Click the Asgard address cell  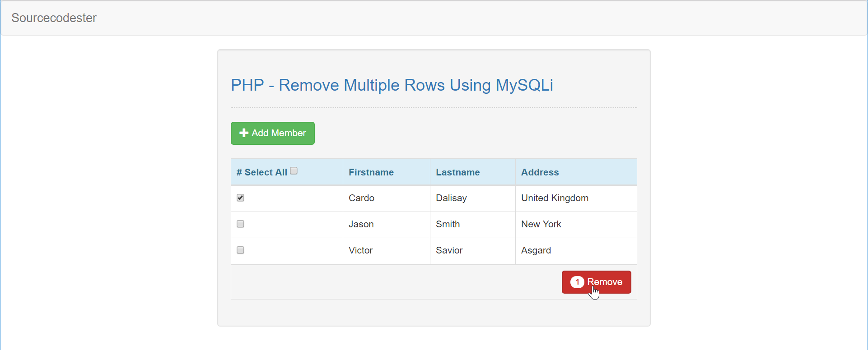point(536,250)
